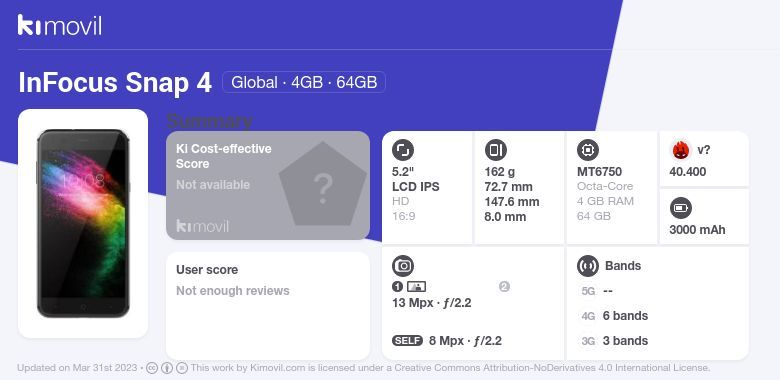Screen dimensions: 780x380
Task: Click the question mark pentagon score
Action: tap(323, 184)
